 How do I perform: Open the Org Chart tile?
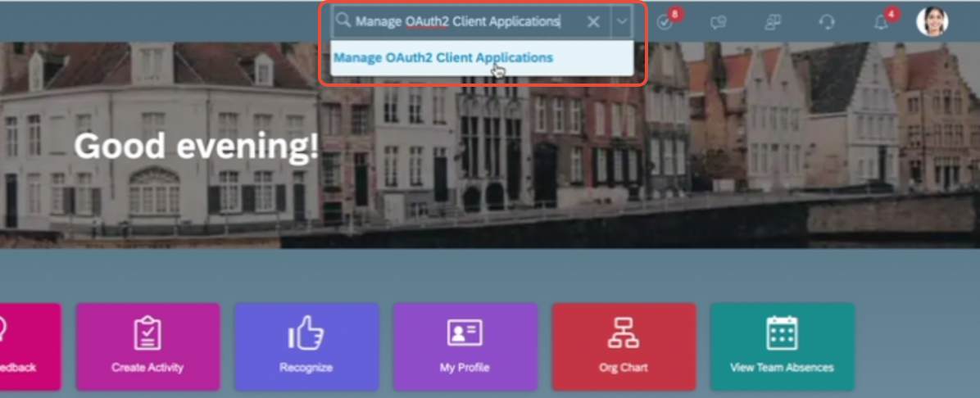pyautogui.click(x=624, y=346)
